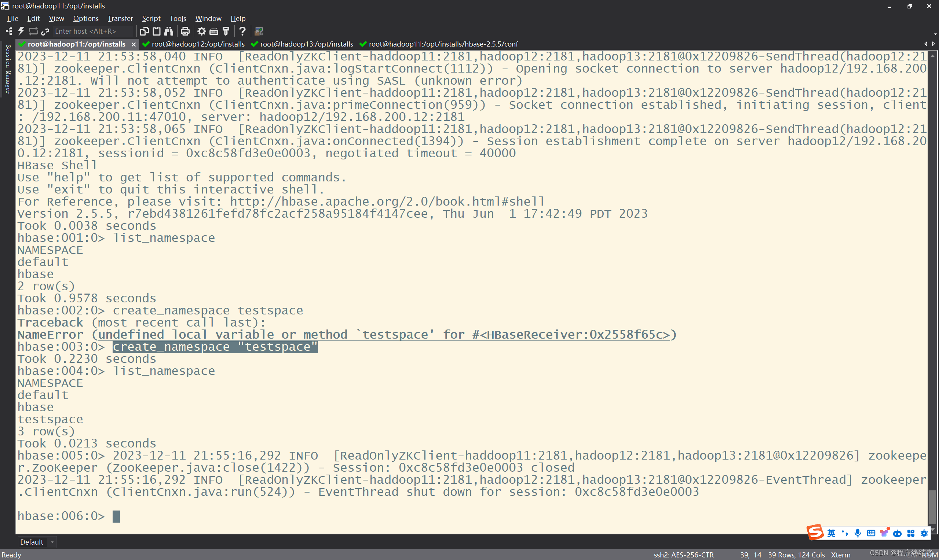This screenshot has width=939, height=560.
Task: Click the Sogou input method logo
Action: [815, 533]
